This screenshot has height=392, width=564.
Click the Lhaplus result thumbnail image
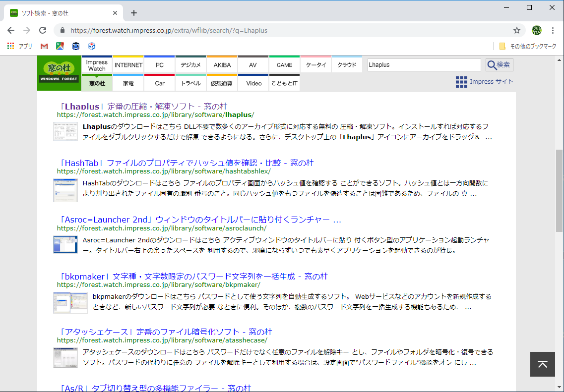(x=65, y=131)
